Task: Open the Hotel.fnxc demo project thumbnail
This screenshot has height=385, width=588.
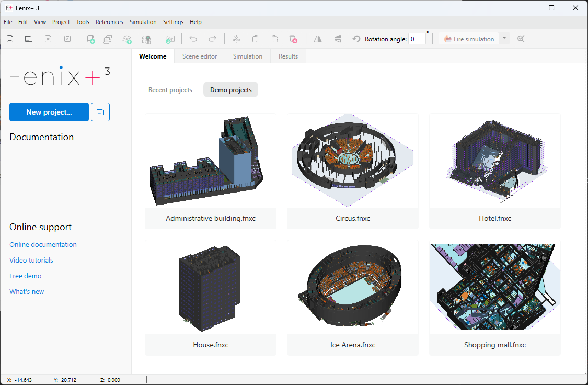Action: pos(494,161)
